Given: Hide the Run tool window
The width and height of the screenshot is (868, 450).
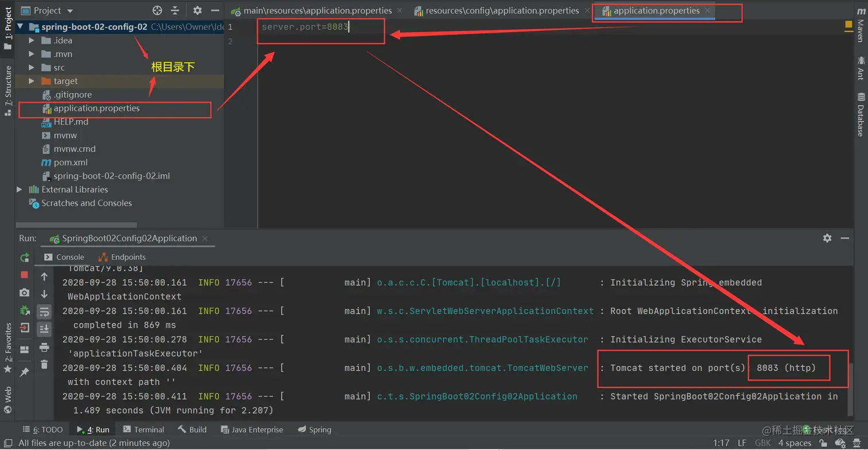Looking at the screenshot, I should point(844,238).
